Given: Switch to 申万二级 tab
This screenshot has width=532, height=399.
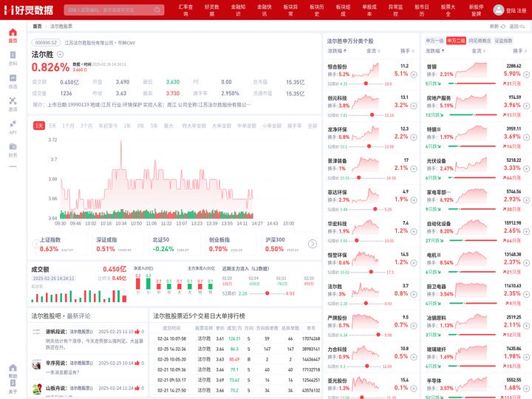Looking at the screenshot, I should [456, 41].
